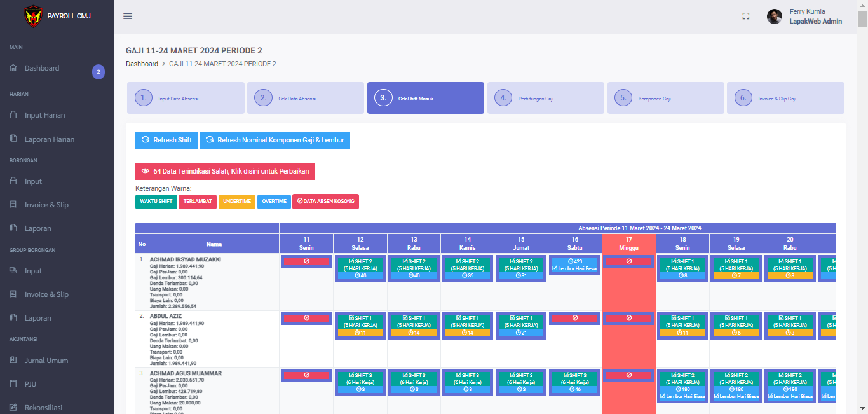Click the orange Undertime color legend
The image size is (868, 414).
[x=237, y=202]
